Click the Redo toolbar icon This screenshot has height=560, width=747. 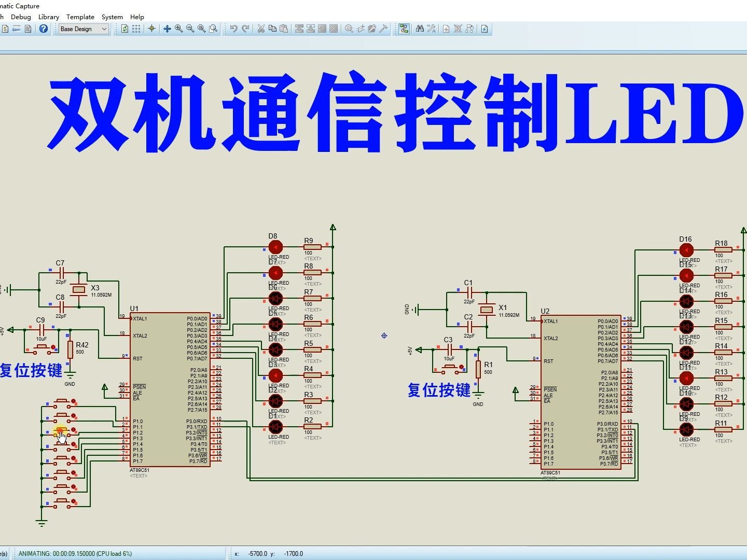(x=245, y=29)
